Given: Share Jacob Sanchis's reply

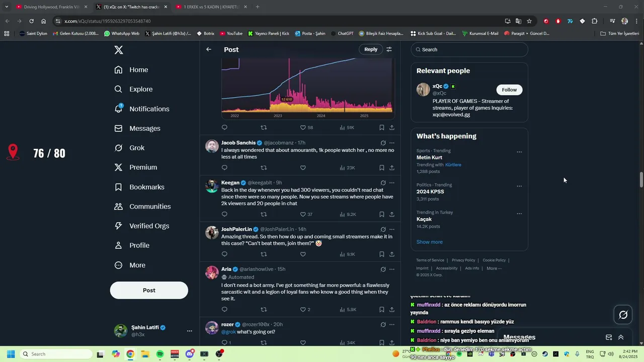Looking at the screenshot, I should pos(392,167).
